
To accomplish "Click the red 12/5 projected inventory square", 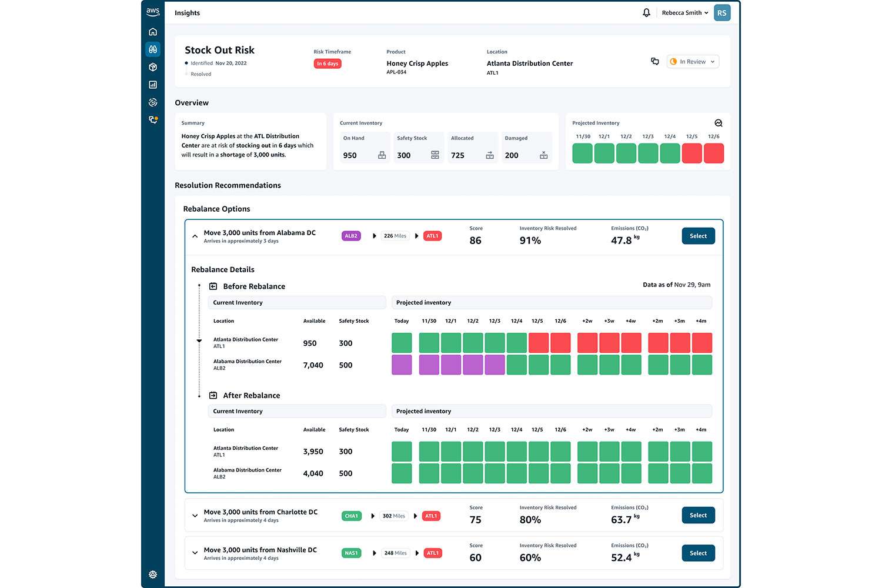I will 691,153.
